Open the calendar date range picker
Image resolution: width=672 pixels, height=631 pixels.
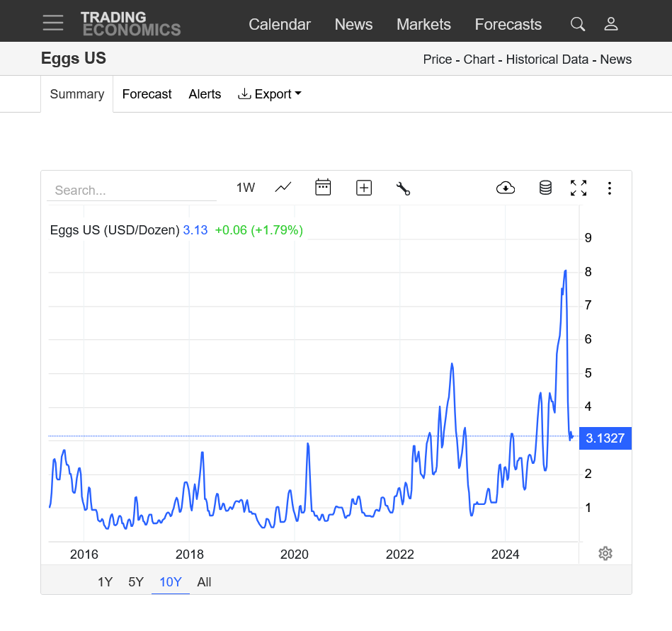[323, 188]
